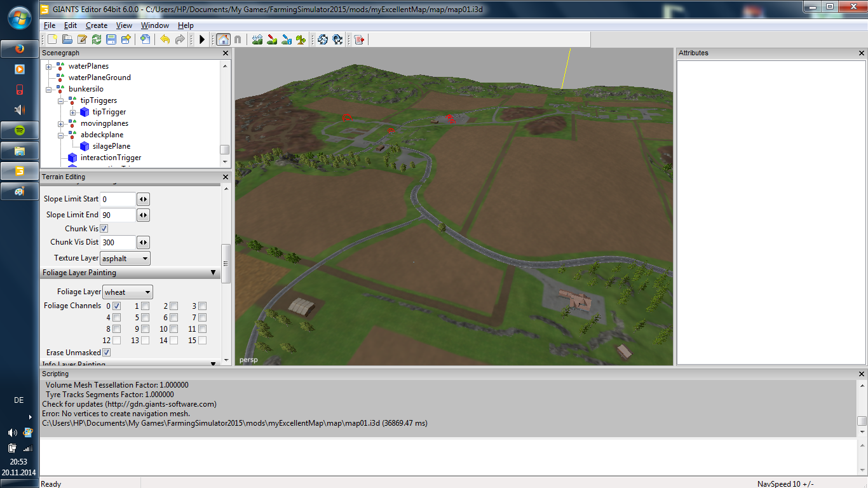Expand the tipTrigger child node
The width and height of the screenshot is (868, 488).
click(x=73, y=112)
